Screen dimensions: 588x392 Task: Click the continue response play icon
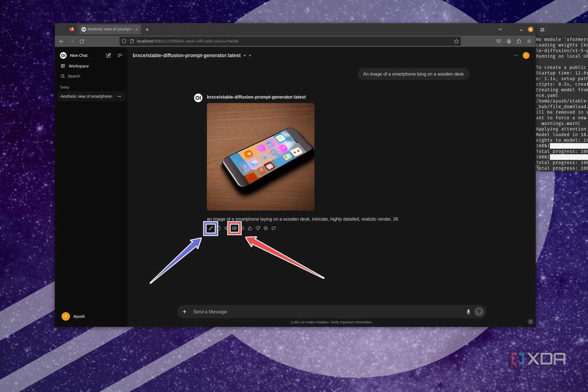pos(265,228)
